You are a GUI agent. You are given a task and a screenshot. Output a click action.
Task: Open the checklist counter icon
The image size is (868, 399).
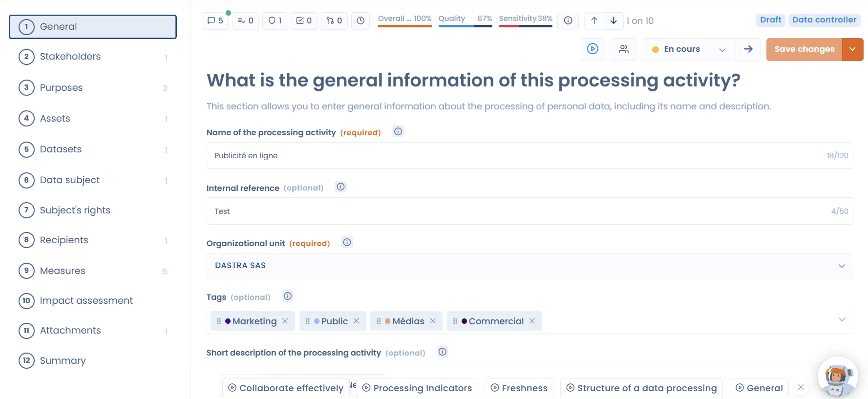click(x=304, y=21)
